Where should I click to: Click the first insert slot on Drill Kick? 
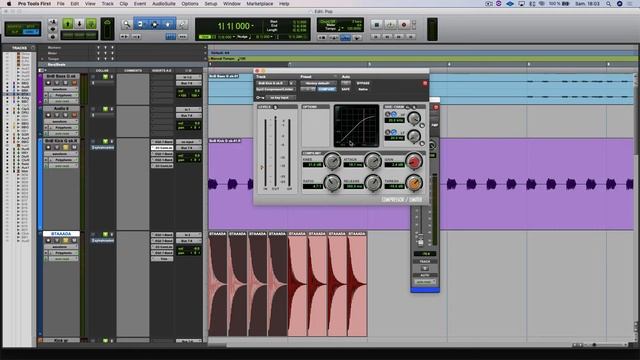[x=162, y=142]
